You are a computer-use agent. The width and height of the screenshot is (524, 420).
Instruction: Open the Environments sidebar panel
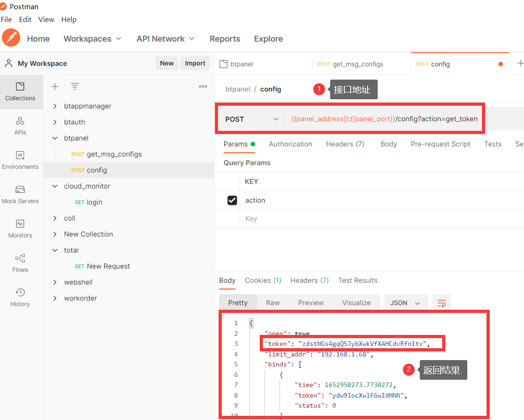point(20,160)
